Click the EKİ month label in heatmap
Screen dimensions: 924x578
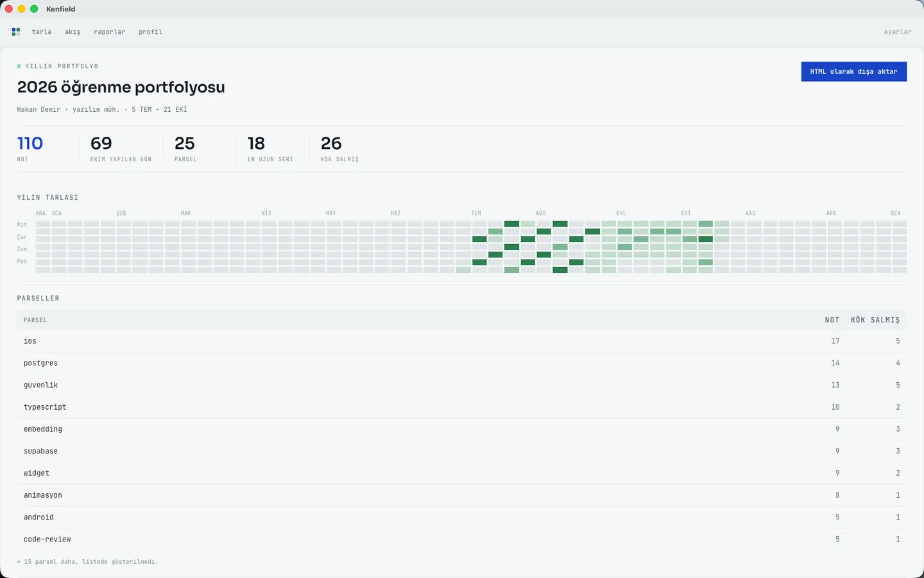[x=686, y=213]
